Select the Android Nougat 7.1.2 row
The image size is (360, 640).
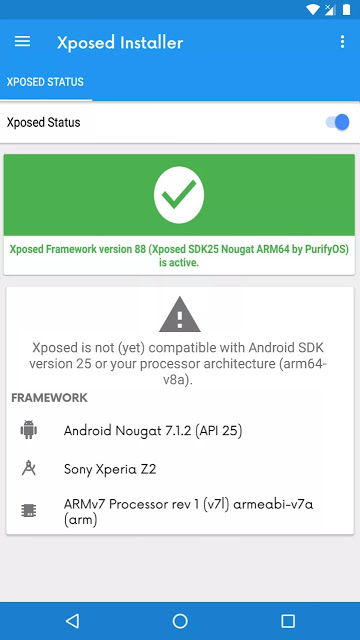coord(180,431)
